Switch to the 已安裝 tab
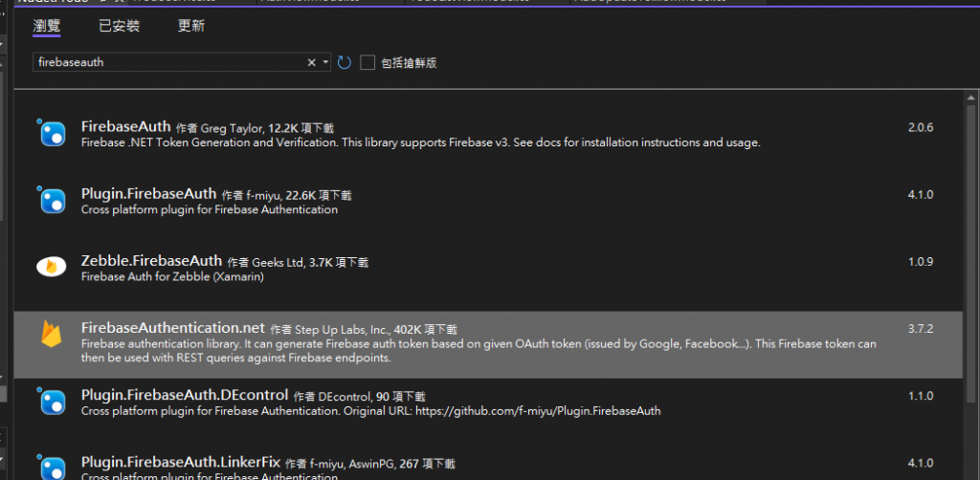Image resolution: width=980 pixels, height=480 pixels. [120, 26]
